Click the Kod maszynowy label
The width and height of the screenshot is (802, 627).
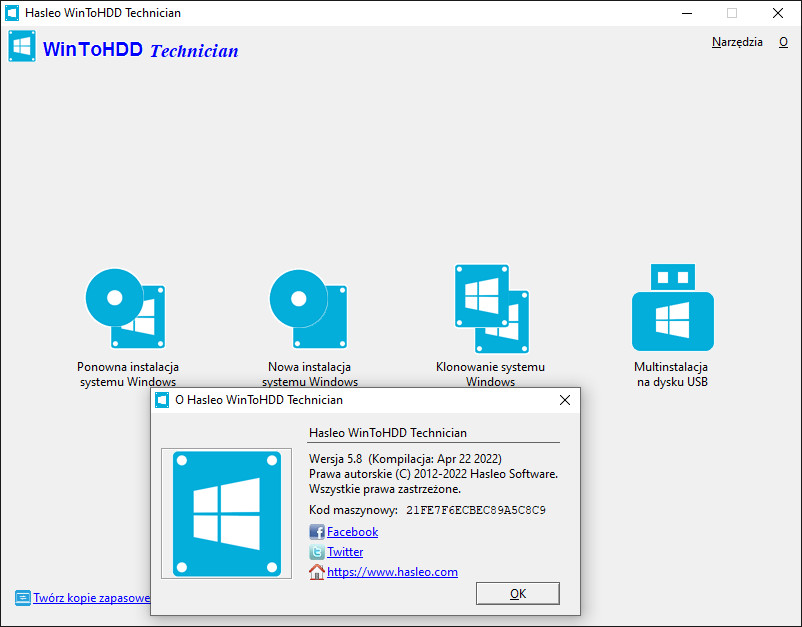pyautogui.click(x=353, y=510)
